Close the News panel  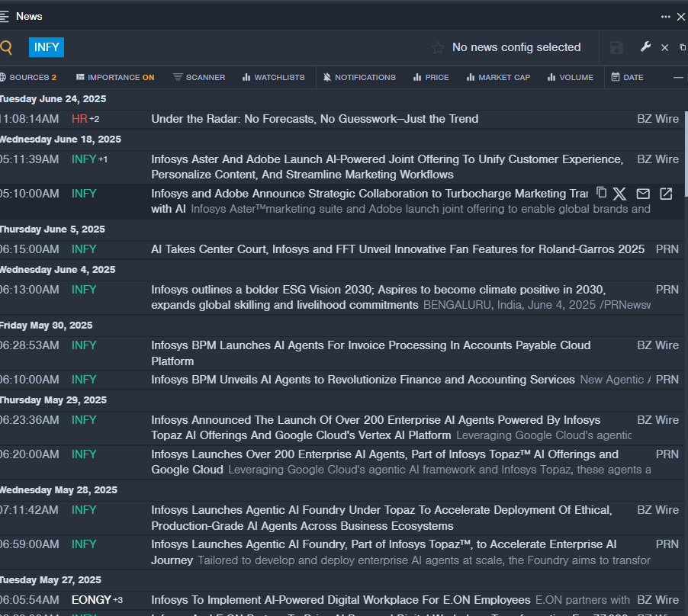click(681, 17)
